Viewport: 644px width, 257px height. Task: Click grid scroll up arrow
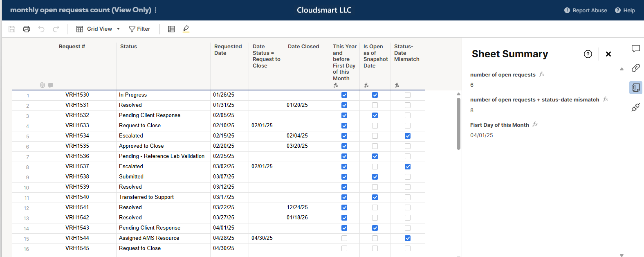pos(458,94)
